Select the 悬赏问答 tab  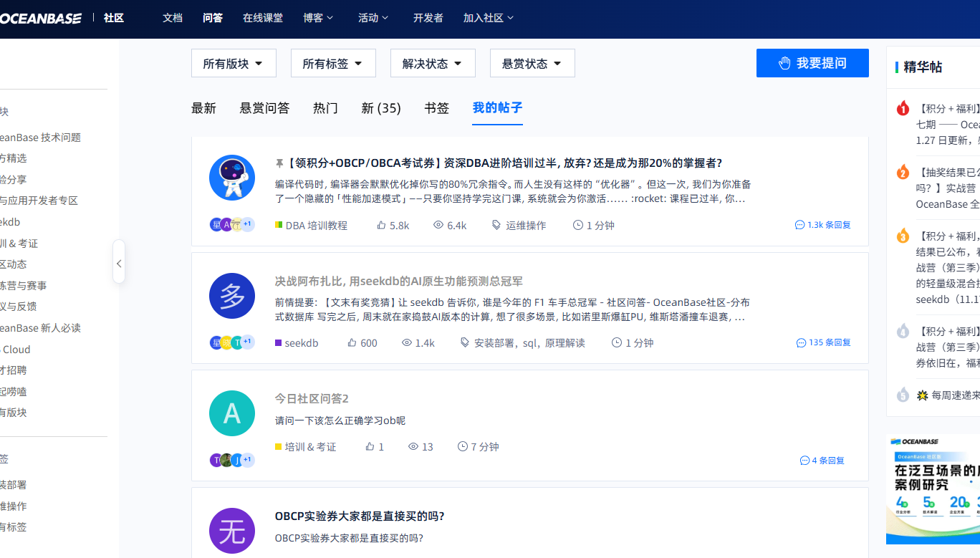click(264, 108)
